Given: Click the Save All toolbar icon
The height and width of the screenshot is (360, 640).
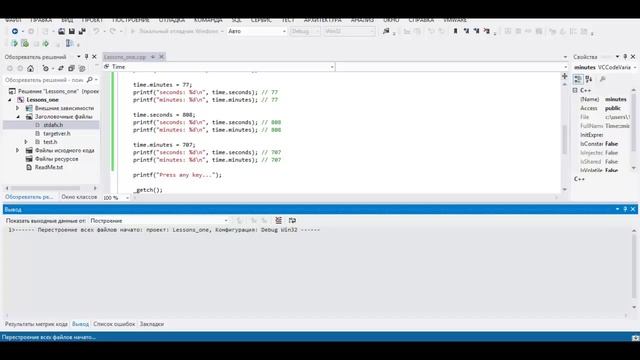Looking at the screenshot, I should coord(82,31).
